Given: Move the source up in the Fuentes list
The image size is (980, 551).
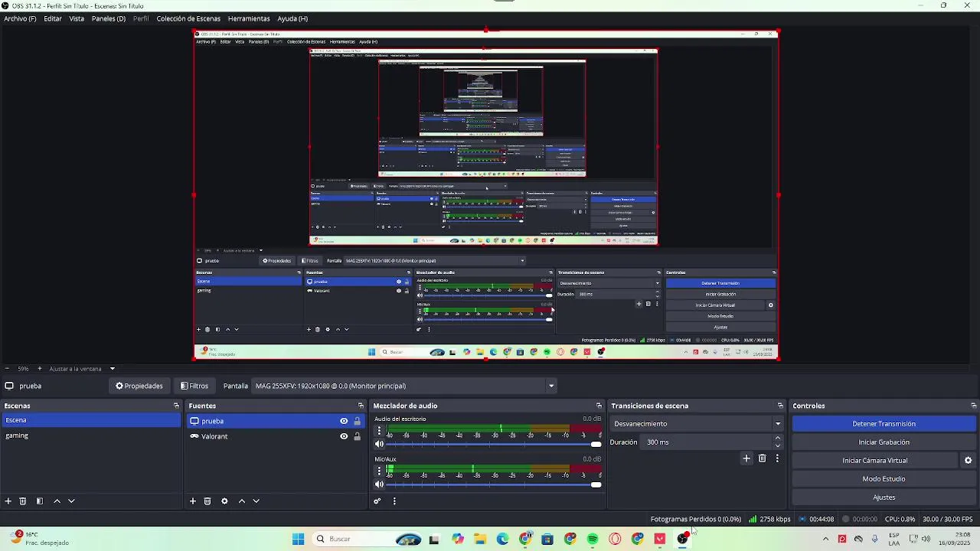Looking at the screenshot, I should point(242,501).
